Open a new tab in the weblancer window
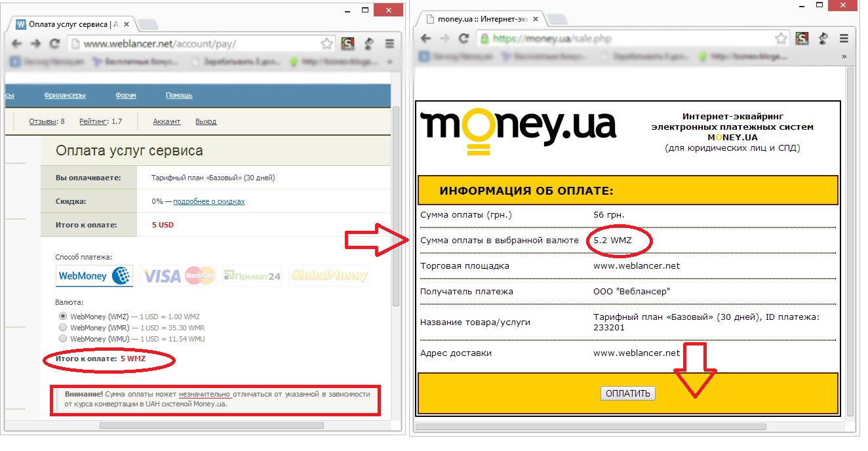 coord(148,25)
